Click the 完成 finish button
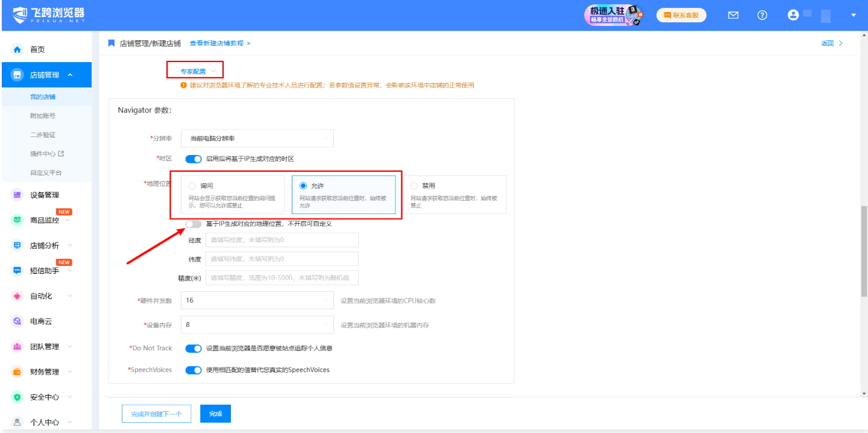Image resolution: width=868 pixels, height=433 pixels. (x=215, y=413)
